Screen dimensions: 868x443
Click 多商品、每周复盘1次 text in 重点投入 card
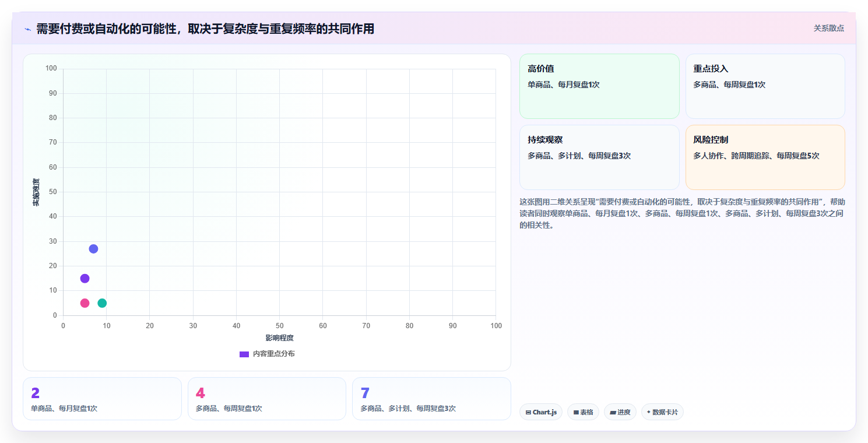tap(729, 85)
